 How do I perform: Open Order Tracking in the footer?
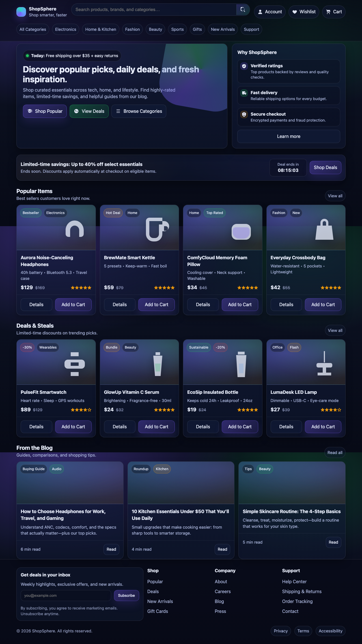click(297, 601)
